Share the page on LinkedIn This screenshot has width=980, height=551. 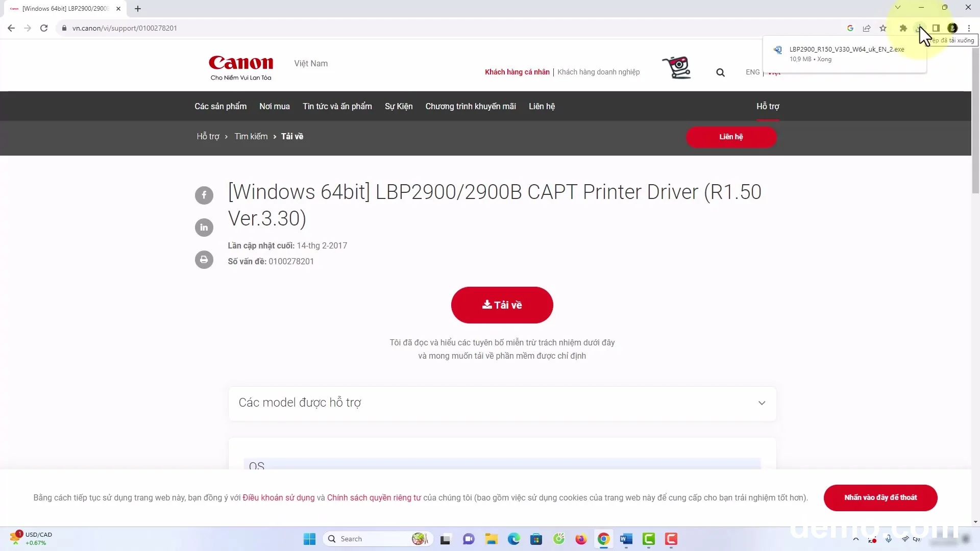coord(204,227)
